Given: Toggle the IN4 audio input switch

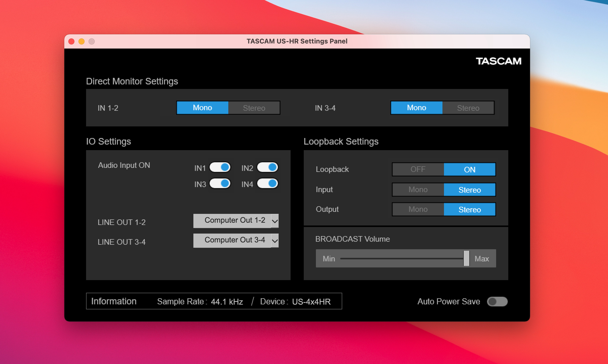Looking at the screenshot, I should click(268, 184).
